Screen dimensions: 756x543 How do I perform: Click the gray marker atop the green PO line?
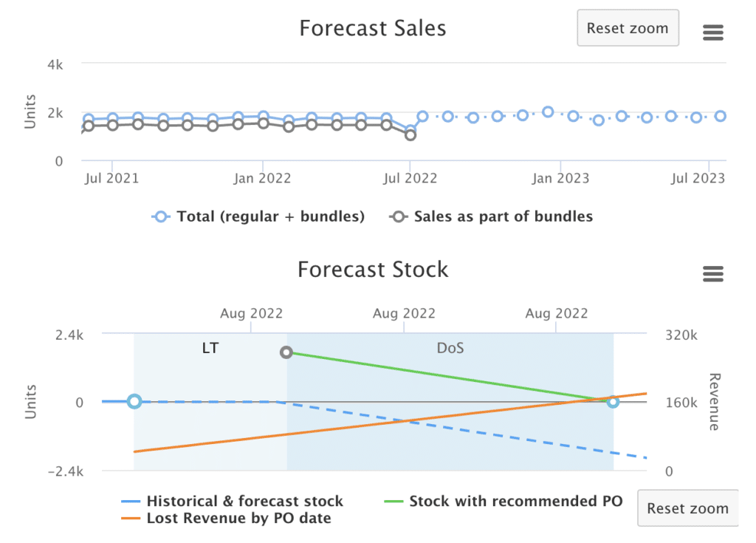(x=286, y=352)
